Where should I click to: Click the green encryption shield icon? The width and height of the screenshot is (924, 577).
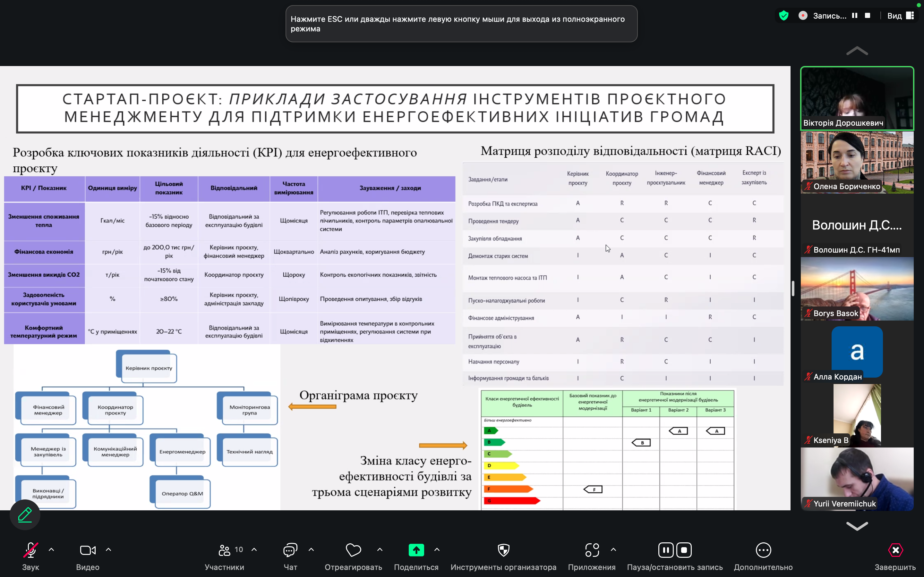click(x=783, y=16)
